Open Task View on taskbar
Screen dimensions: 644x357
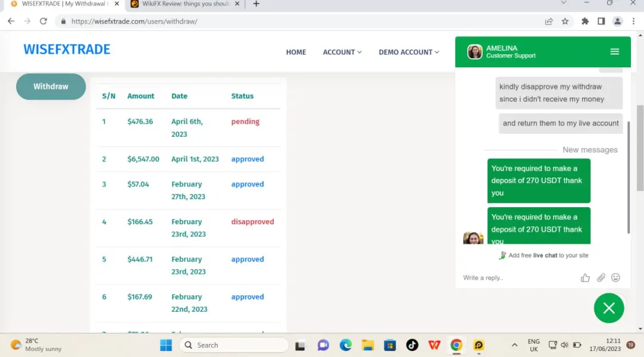pos(300,346)
